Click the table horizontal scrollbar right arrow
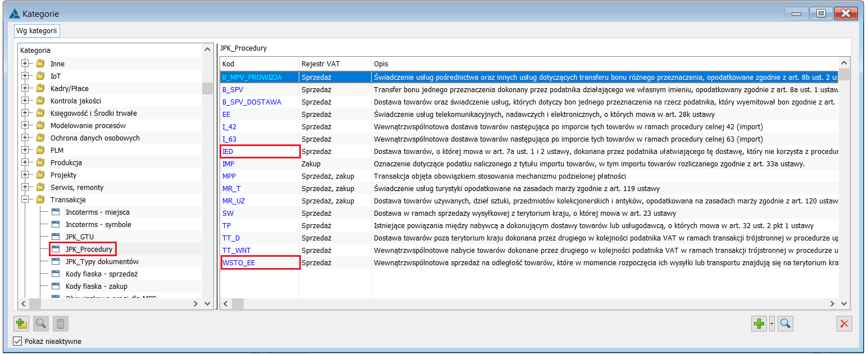Screen dimensions: 868x354 (833, 303)
